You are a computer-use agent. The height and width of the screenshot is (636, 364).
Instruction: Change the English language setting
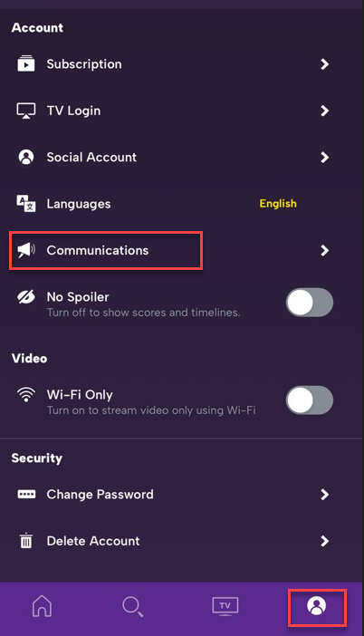[x=278, y=204]
